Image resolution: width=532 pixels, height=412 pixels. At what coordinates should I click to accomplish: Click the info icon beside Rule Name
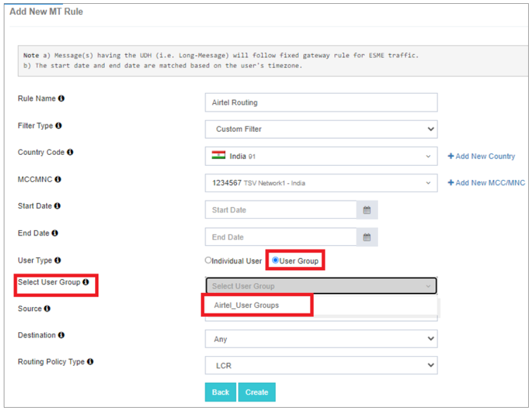coord(61,99)
